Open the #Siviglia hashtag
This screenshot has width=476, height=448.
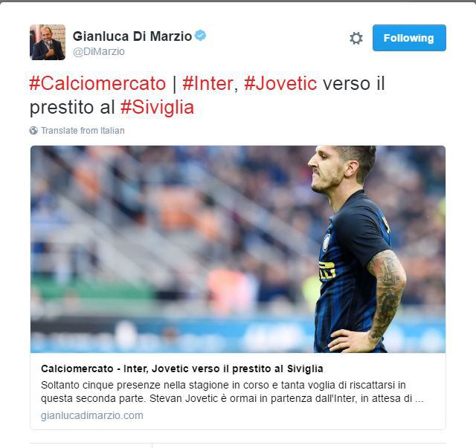click(157, 108)
